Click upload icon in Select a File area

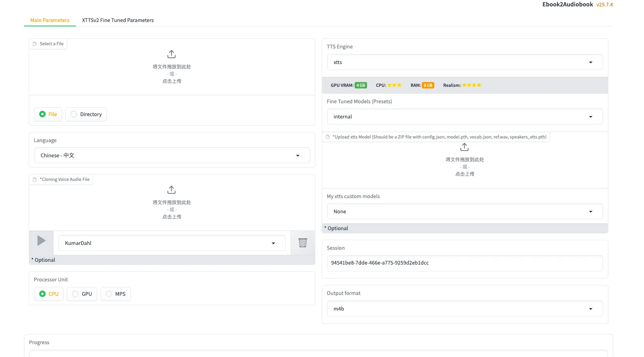[x=171, y=54]
